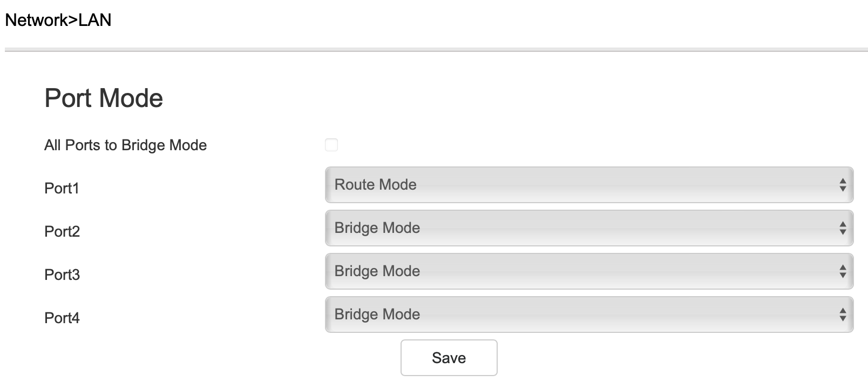Click Network in the breadcrumb
Screen dimensions: 868x388
37,20
